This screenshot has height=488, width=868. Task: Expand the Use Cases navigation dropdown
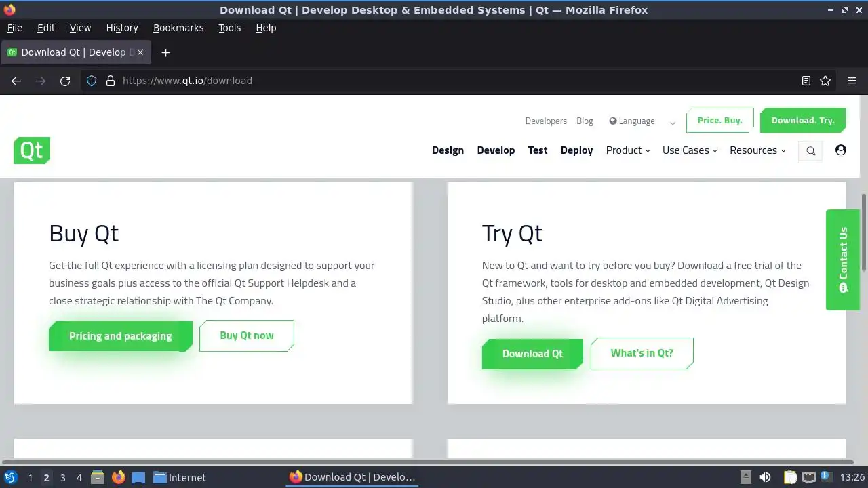(690, 150)
